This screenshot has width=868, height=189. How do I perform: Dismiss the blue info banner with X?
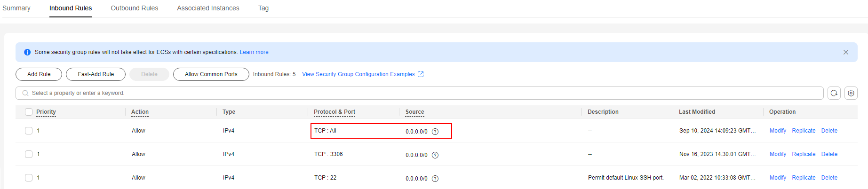click(x=846, y=52)
